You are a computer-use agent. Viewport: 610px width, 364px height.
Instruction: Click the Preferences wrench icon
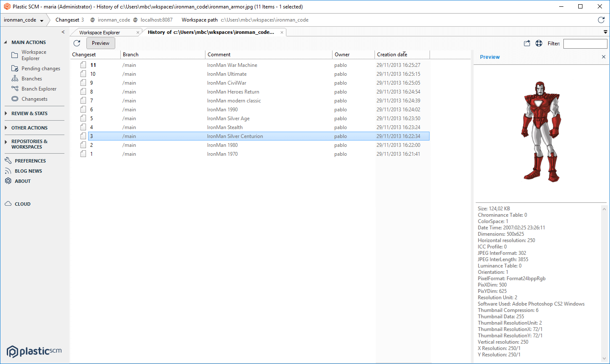pyautogui.click(x=8, y=161)
